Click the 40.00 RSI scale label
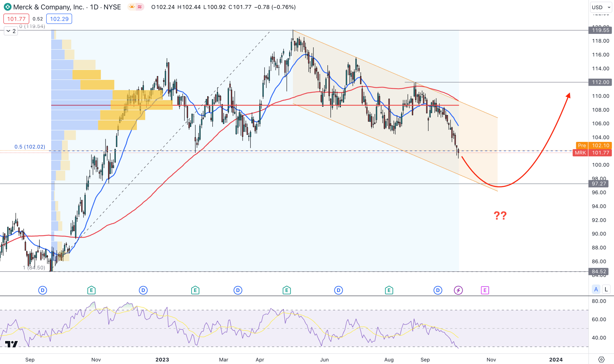Image resolution: width=614 pixels, height=364 pixels. point(599,337)
